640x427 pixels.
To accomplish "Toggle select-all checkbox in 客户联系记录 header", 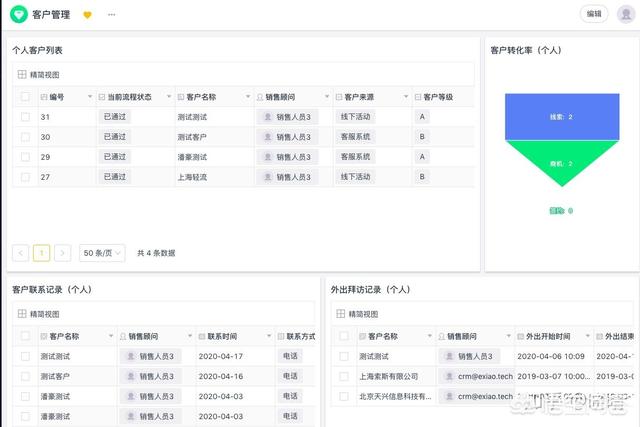I will (x=25, y=336).
